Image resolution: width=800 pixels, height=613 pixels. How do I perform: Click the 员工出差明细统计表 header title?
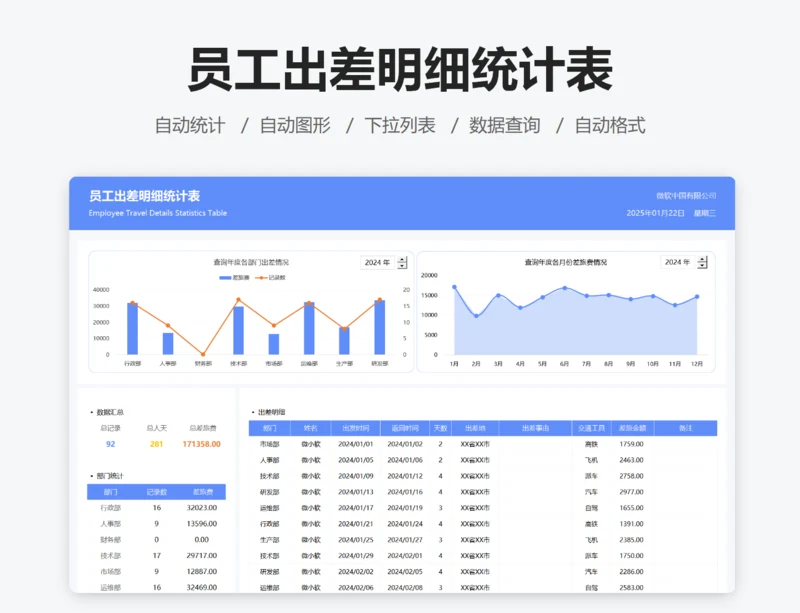point(147,196)
